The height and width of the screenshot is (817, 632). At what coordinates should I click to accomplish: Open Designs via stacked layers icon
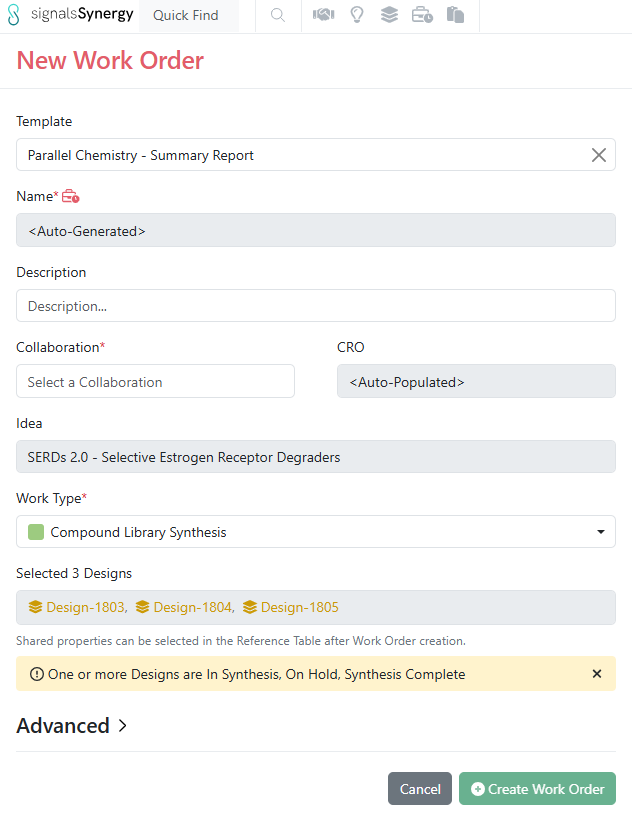389,15
